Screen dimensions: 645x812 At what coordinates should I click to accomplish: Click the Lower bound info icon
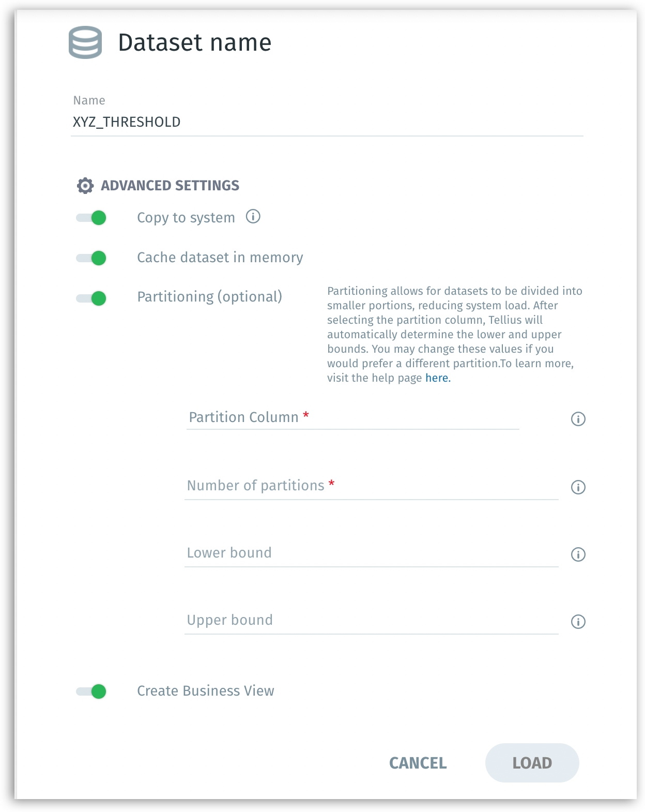578,554
